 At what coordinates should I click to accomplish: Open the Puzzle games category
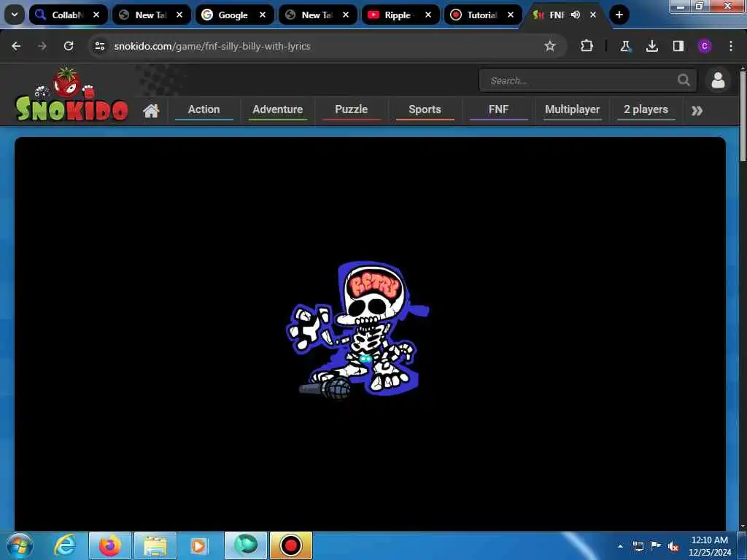[x=351, y=109]
